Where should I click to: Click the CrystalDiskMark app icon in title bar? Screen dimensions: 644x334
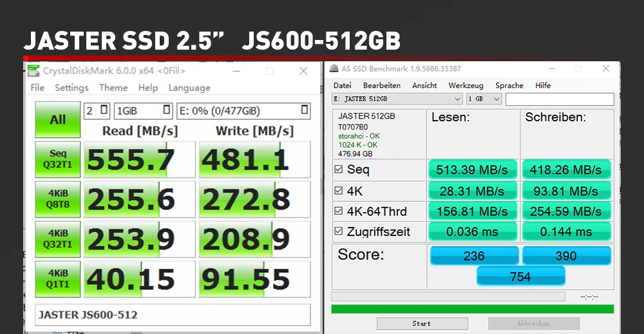pos(33,71)
